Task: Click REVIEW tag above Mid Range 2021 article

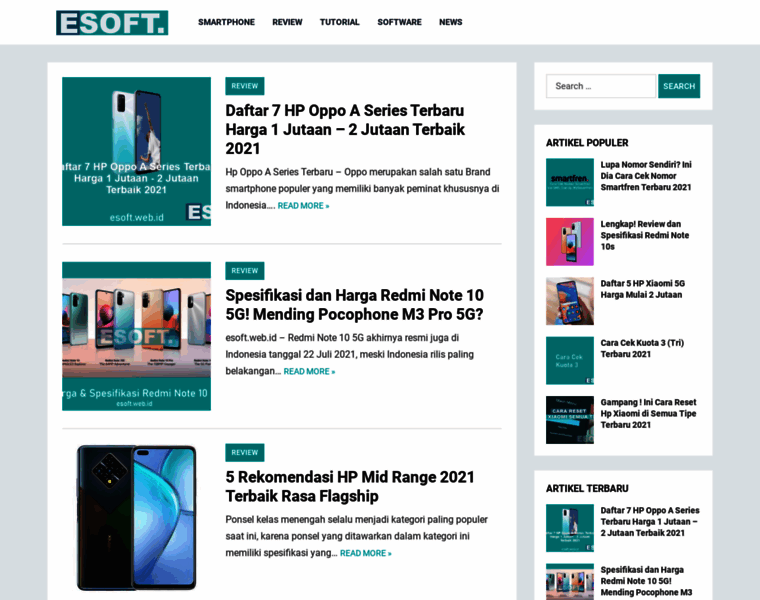Action: pos(245,453)
